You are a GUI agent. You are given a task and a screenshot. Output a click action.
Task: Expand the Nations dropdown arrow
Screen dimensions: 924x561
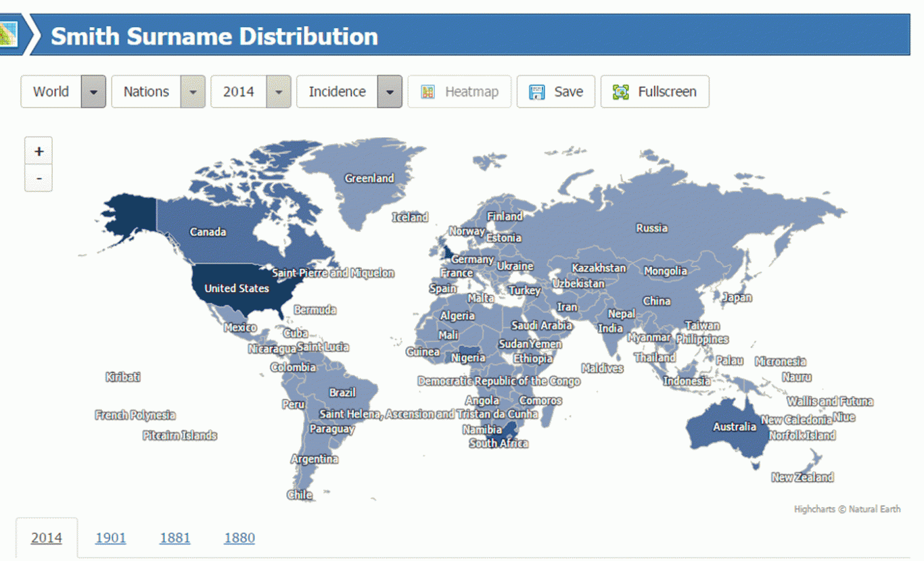click(192, 92)
